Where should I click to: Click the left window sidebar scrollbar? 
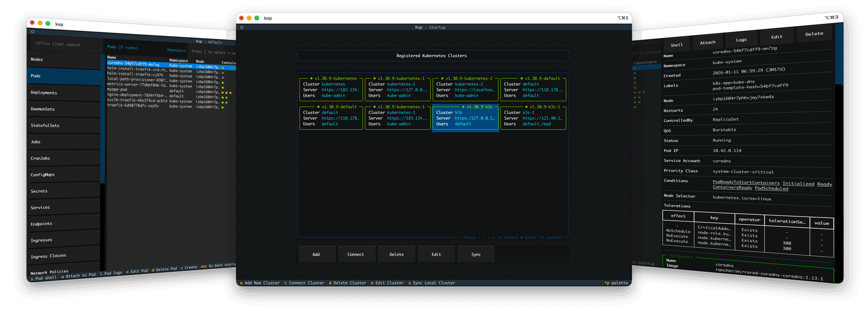point(102,162)
